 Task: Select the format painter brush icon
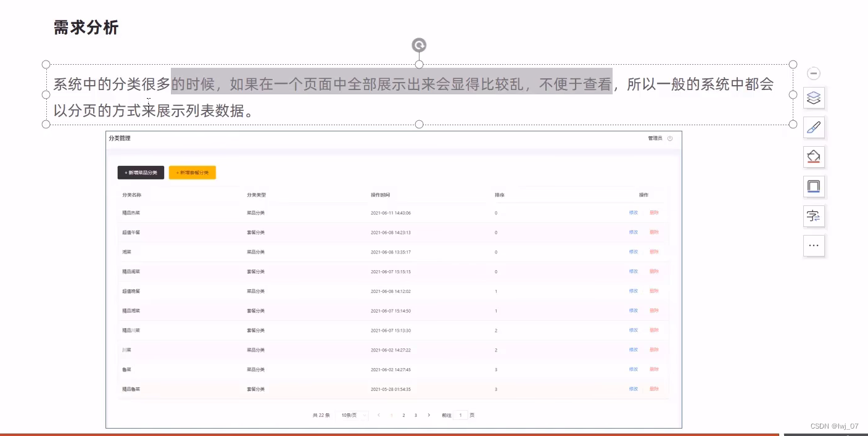pos(814,127)
